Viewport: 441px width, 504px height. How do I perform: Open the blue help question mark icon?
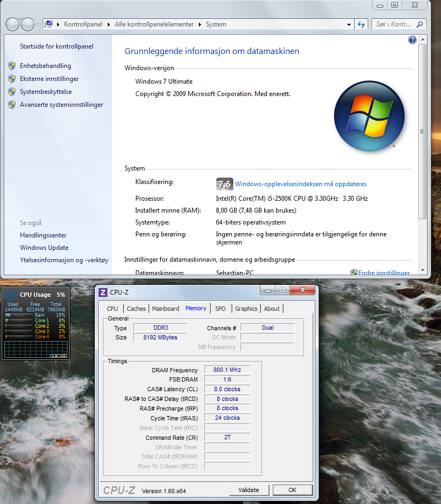coord(412,40)
